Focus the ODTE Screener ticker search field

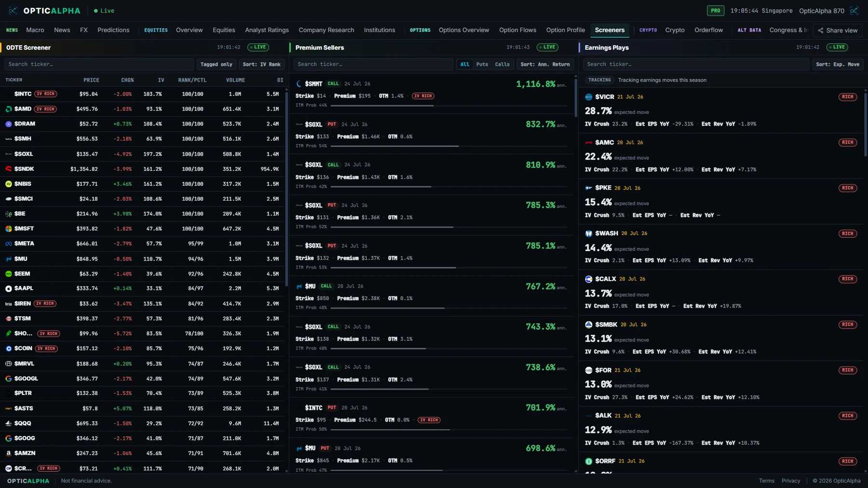pyautogui.click(x=99, y=64)
